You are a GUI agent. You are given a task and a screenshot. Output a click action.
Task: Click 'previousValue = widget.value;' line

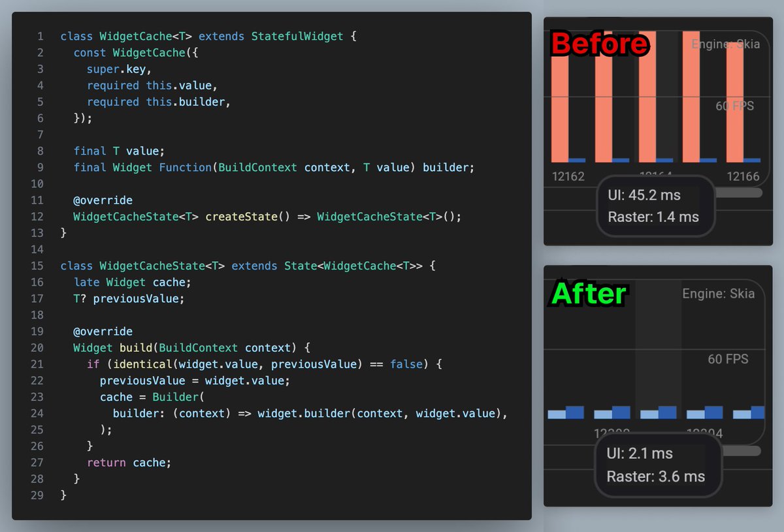195,381
